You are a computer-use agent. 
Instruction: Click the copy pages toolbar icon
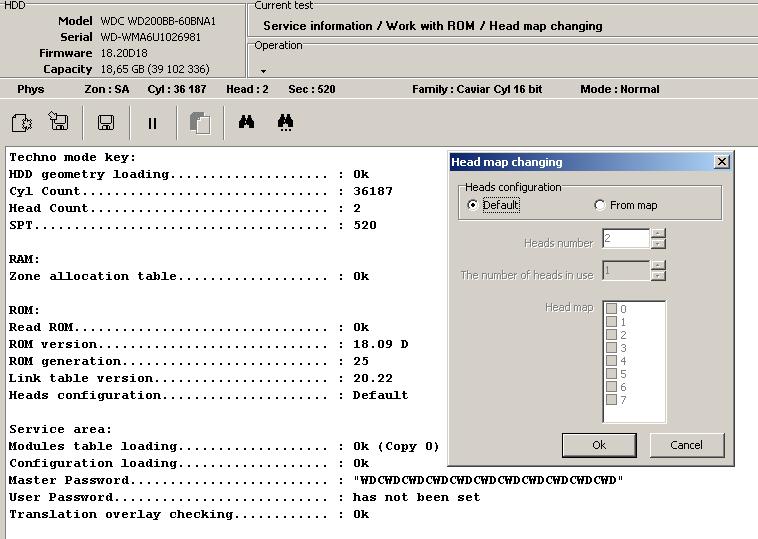click(200, 123)
